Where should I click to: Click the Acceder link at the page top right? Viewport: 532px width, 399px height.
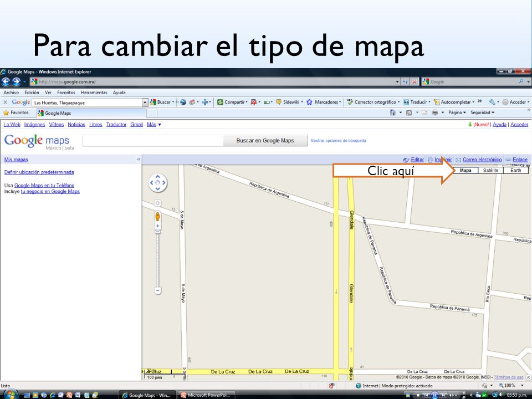[519, 125]
